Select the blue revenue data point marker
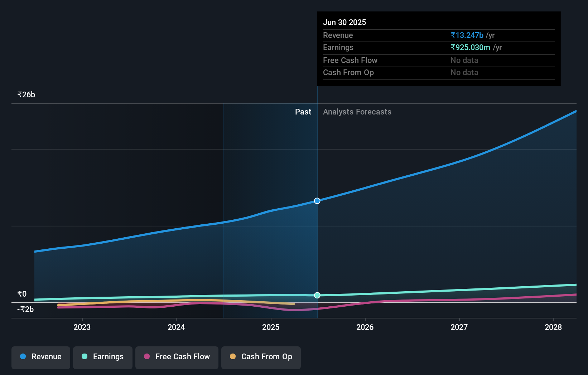This screenshot has width=588, height=375. pyautogui.click(x=317, y=201)
